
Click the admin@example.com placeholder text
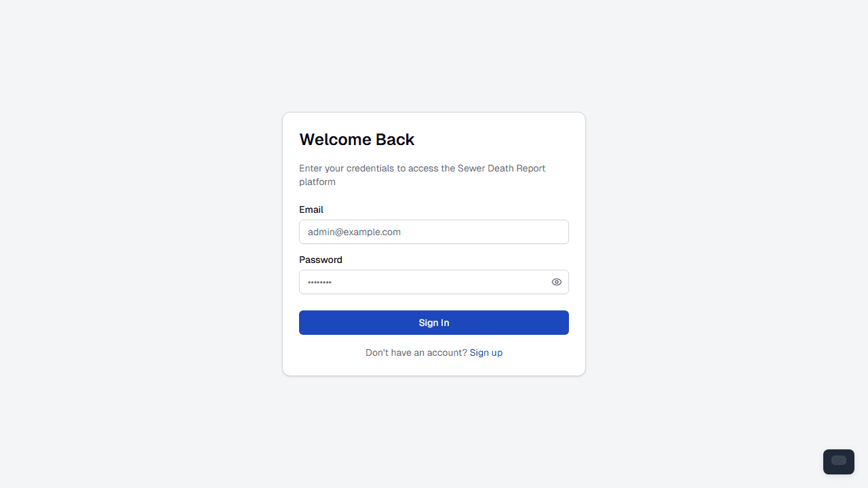[354, 232]
